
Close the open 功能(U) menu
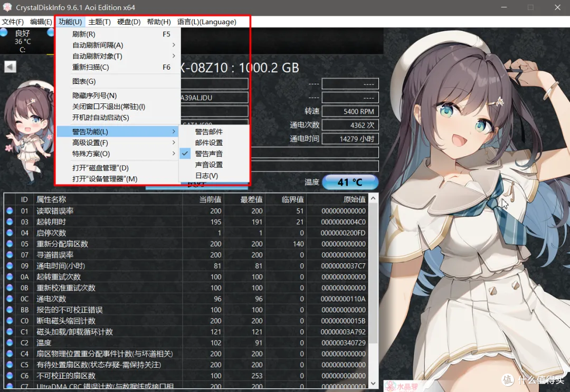tap(70, 22)
